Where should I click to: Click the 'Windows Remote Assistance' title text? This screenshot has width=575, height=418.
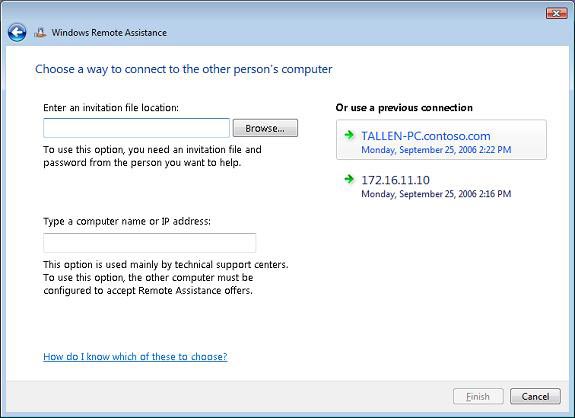tap(109, 33)
